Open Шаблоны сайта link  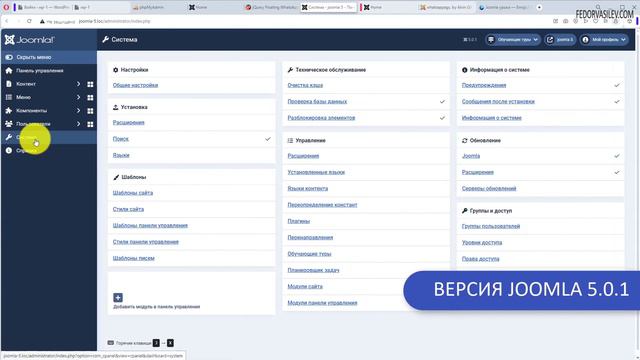(x=133, y=193)
